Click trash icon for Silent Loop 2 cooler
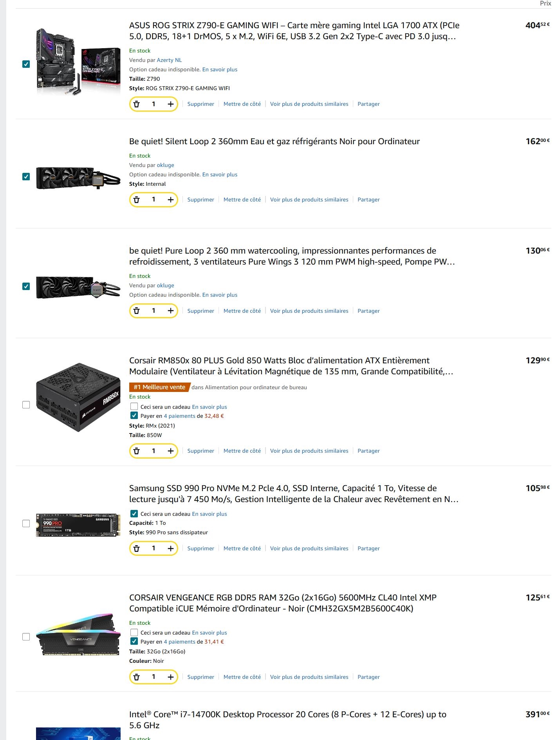 [x=137, y=200]
